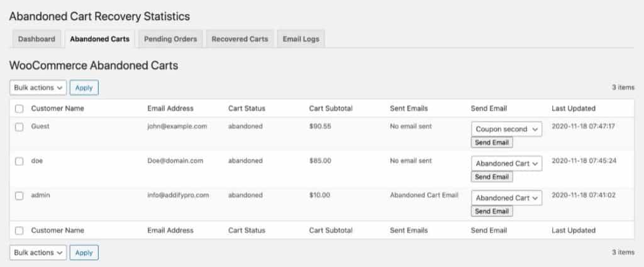Open the Email Logs tab
This screenshot has height=267, width=644.
[x=301, y=39]
